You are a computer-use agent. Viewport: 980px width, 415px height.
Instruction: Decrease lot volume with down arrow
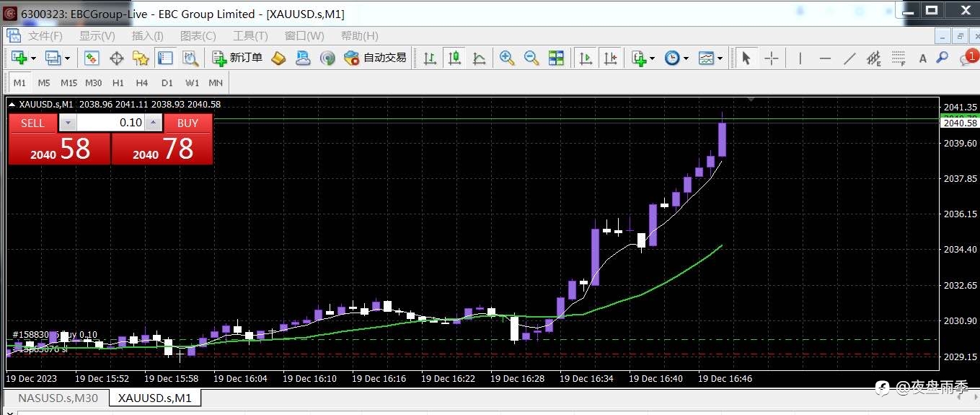(67, 123)
